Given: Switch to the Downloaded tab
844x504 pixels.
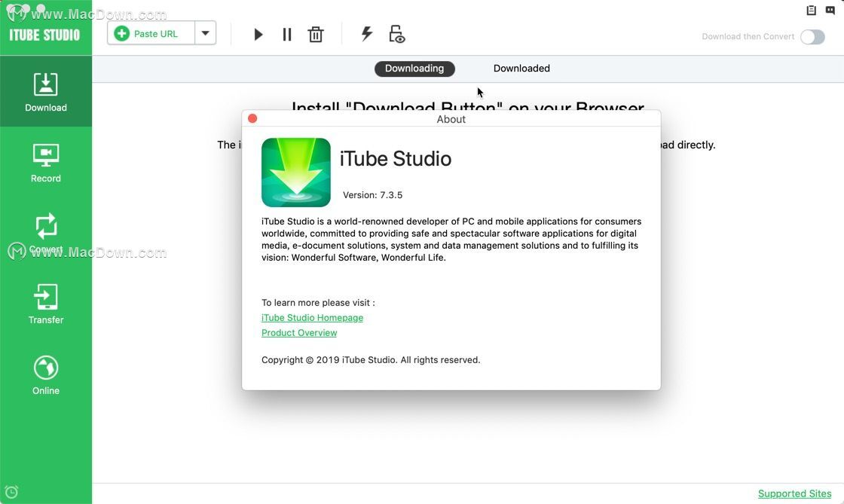Looking at the screenshot, I should tap(521, 69).
